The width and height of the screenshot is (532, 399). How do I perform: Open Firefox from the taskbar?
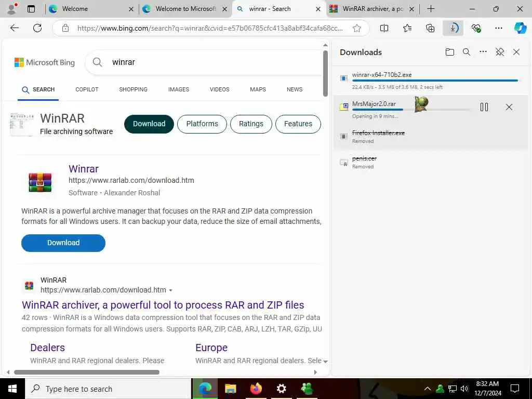[256, 389]
